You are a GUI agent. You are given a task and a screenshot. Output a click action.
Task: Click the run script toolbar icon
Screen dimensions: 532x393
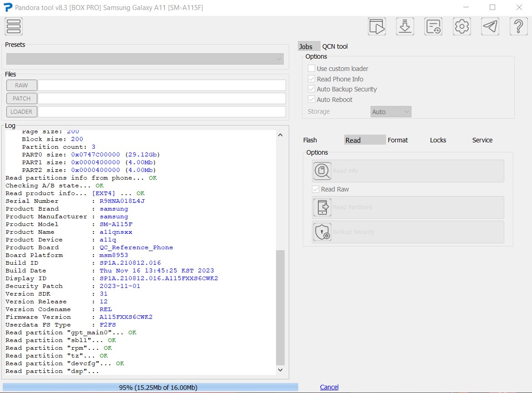(376, 26)
